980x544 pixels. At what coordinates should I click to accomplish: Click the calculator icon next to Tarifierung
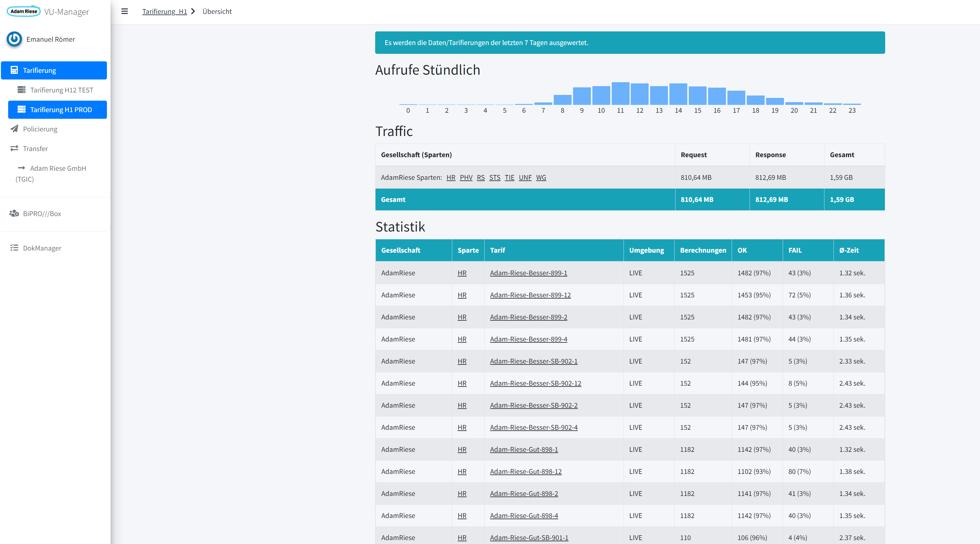click(x=14, y=70)
